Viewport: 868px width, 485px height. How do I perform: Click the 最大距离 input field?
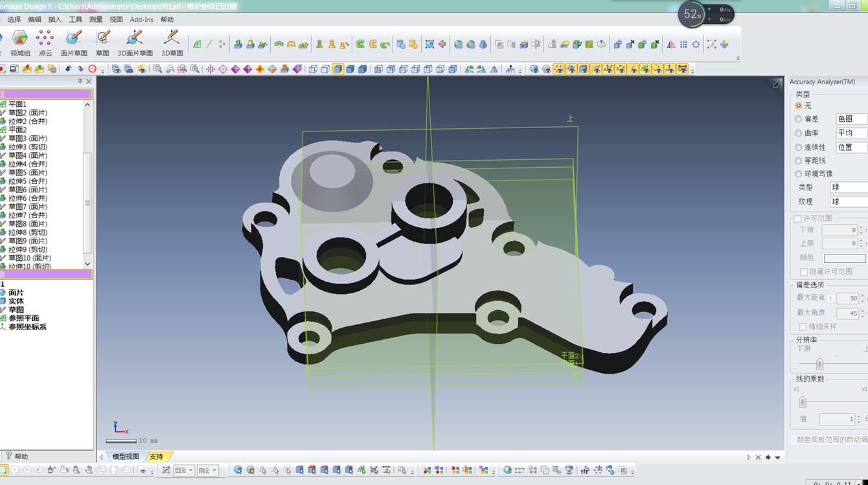point(847,298)
